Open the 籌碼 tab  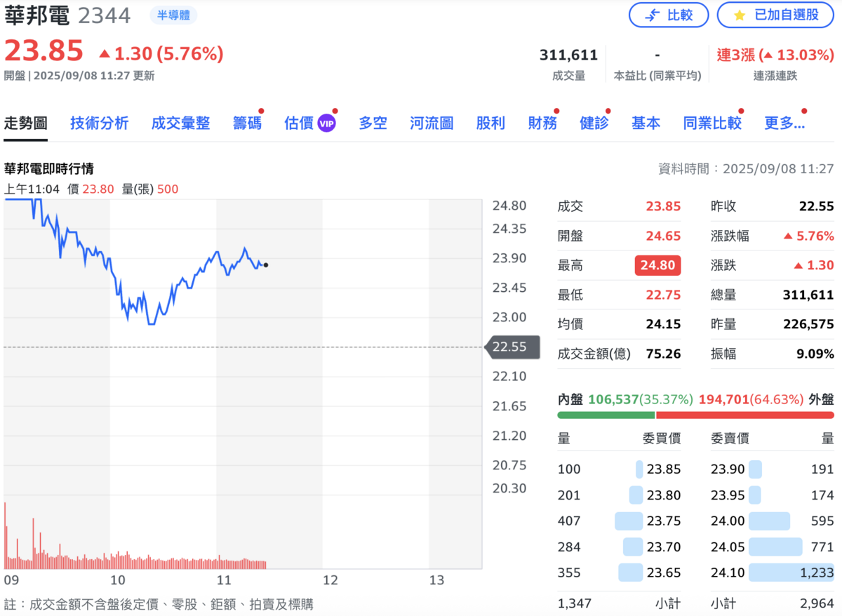pos(247,123)
